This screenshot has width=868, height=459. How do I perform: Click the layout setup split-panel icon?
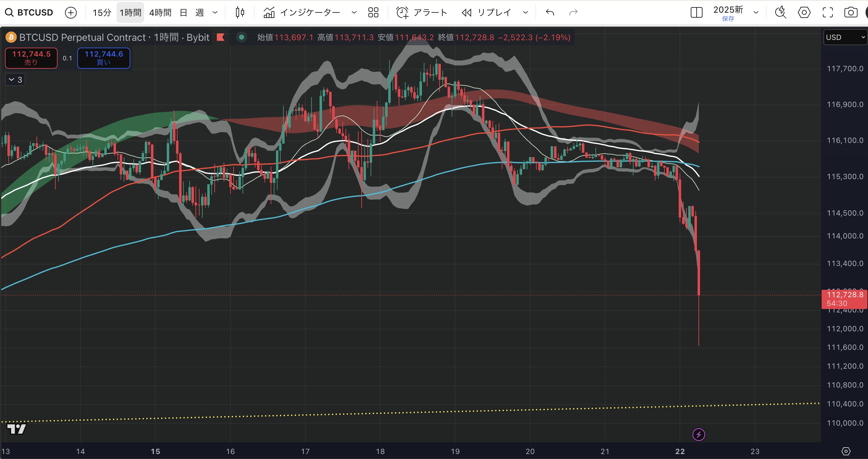697,12
